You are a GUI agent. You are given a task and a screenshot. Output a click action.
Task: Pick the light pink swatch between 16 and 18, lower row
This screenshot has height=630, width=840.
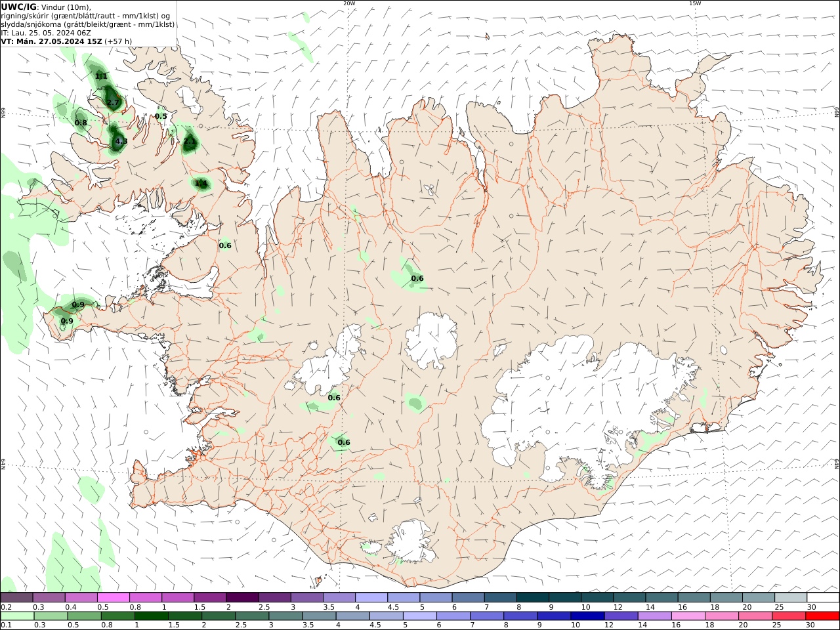click(x=688, y=616)
